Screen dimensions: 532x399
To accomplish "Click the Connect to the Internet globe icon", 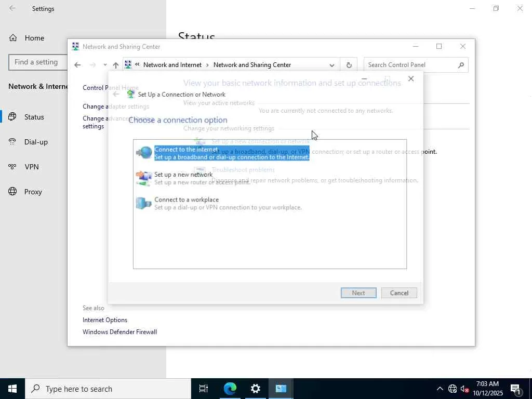I will [144, 153].
